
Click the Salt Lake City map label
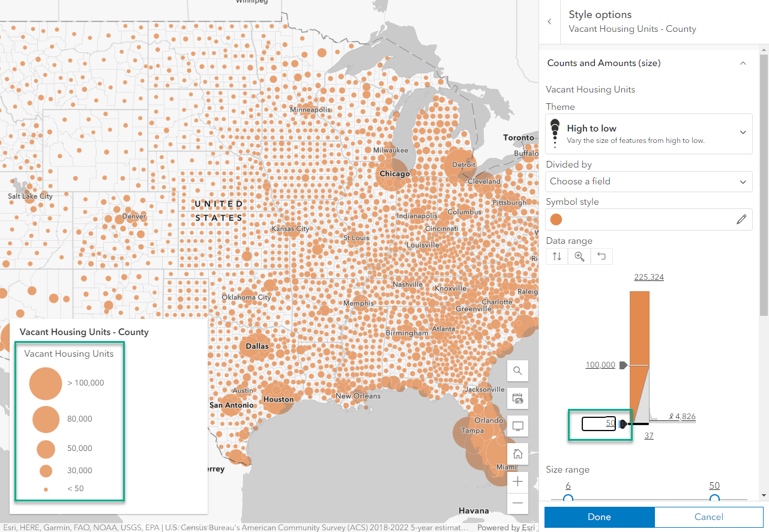tap(30, 196)
